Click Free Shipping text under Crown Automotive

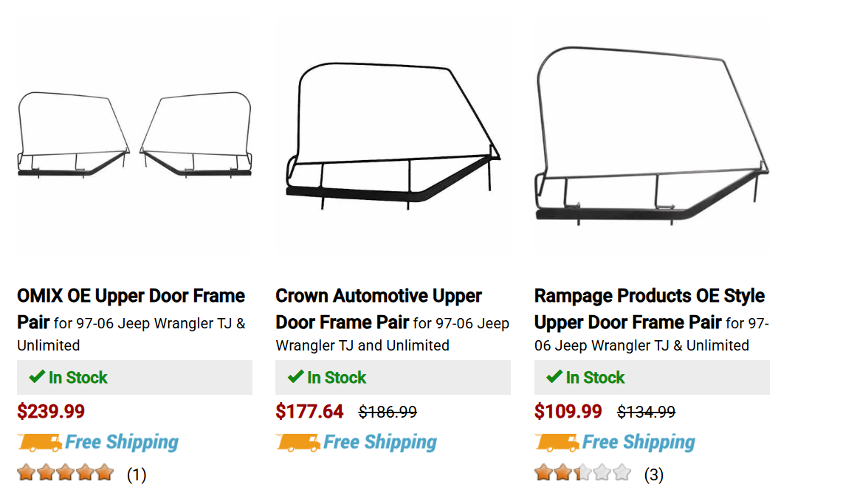pos(380,442)
